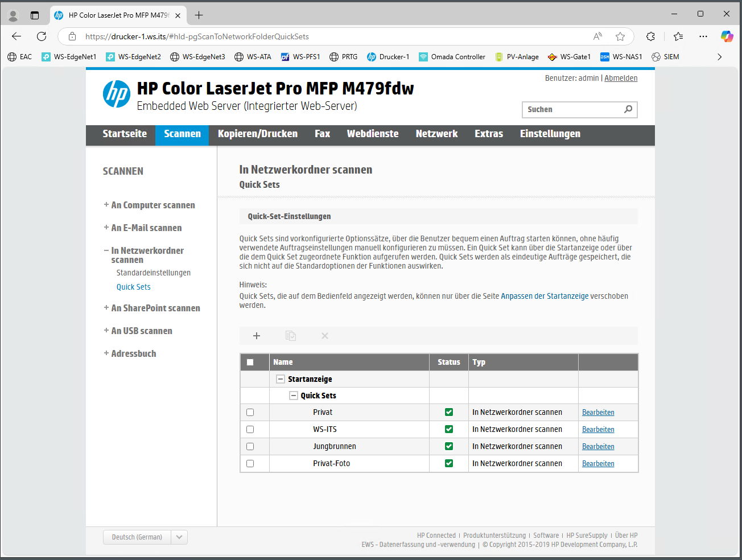Screen dimensions: 742x560
Task: Open the Einstellungen tab
Action: pos(550,134)
